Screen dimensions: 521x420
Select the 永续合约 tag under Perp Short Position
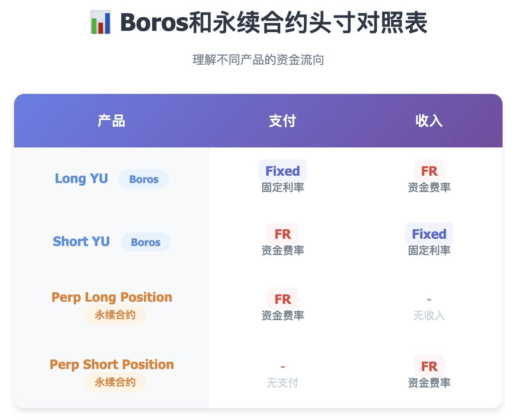(115, 382)
